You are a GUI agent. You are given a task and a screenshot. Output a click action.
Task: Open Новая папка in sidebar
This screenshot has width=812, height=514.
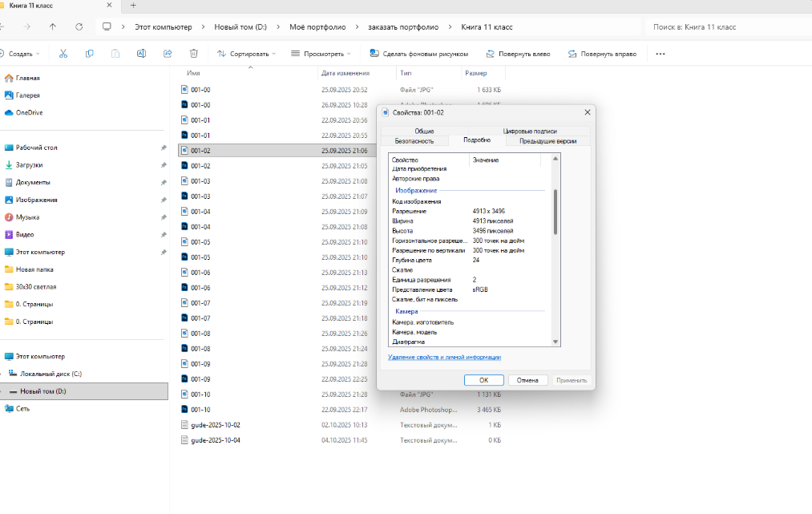34,269
